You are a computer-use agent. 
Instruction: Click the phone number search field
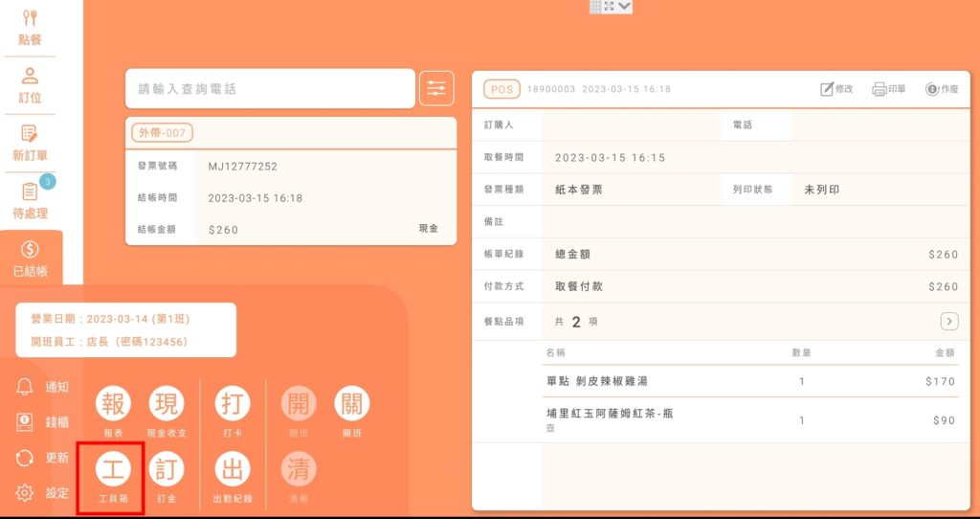tap(270, 88)
